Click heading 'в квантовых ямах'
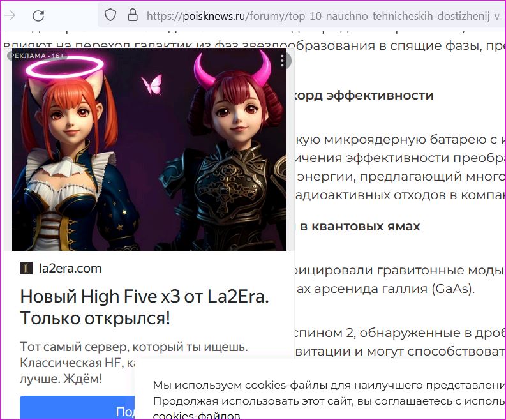The width and height of the screenshot is (506, 420). click(x=360, y=227)
